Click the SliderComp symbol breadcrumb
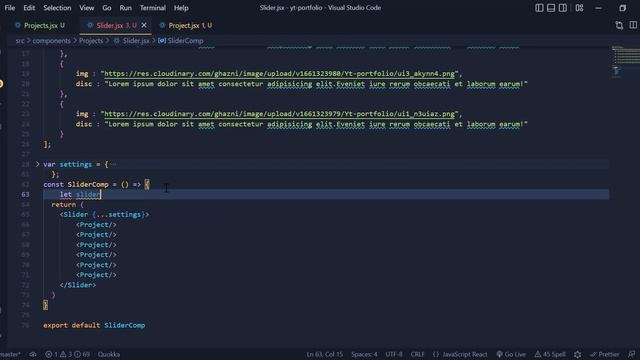640x360 pixels. [181, 40]
